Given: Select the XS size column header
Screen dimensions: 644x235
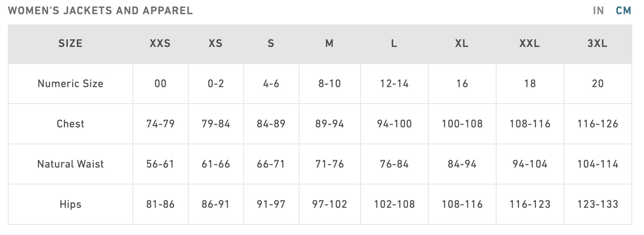Looking at the screenshot, I should coord(216,43).
